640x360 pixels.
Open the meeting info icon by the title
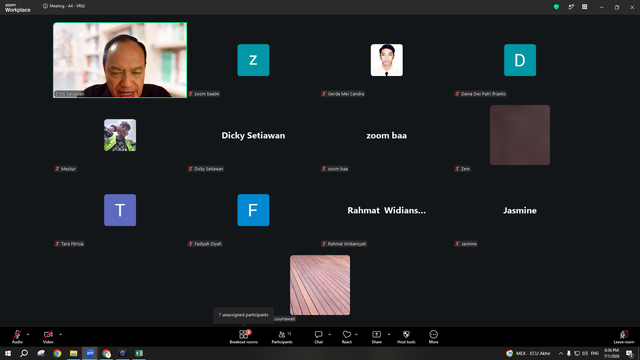point(45,6)
